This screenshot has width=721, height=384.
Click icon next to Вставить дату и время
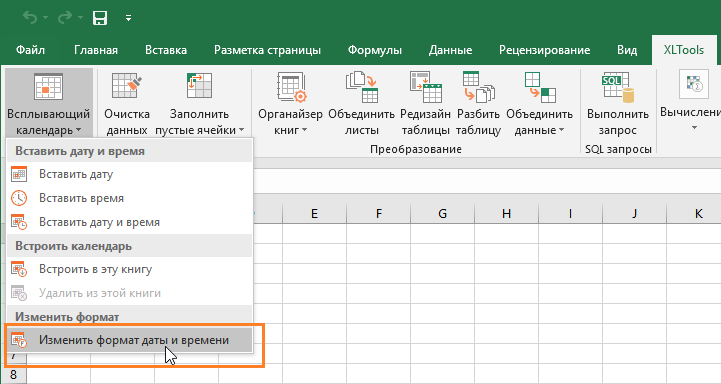click(x=19, y=222)
